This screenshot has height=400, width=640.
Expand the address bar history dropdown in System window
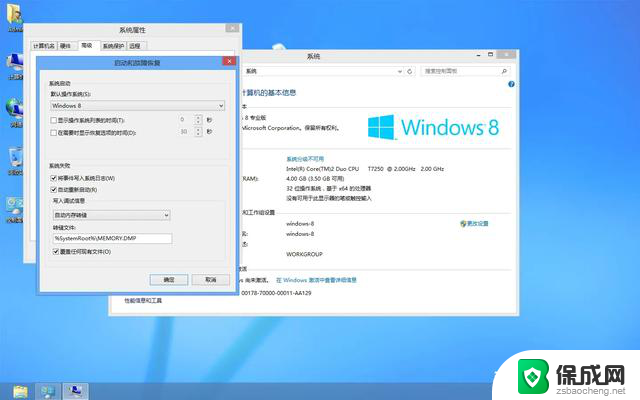tap(400, 71)
